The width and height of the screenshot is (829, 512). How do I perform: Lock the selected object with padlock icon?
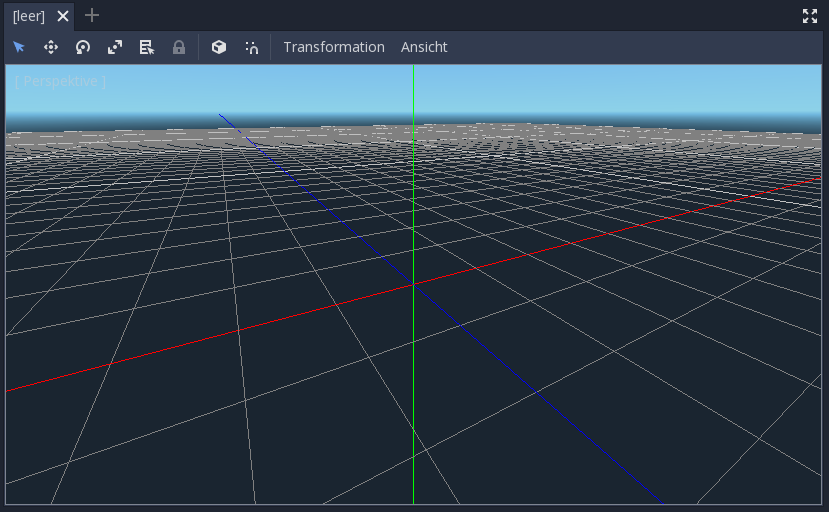click(179, 47)
